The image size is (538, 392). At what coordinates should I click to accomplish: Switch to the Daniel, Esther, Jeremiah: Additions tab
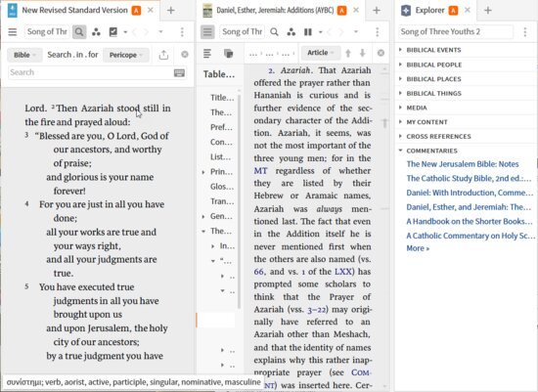pos(275,11)
